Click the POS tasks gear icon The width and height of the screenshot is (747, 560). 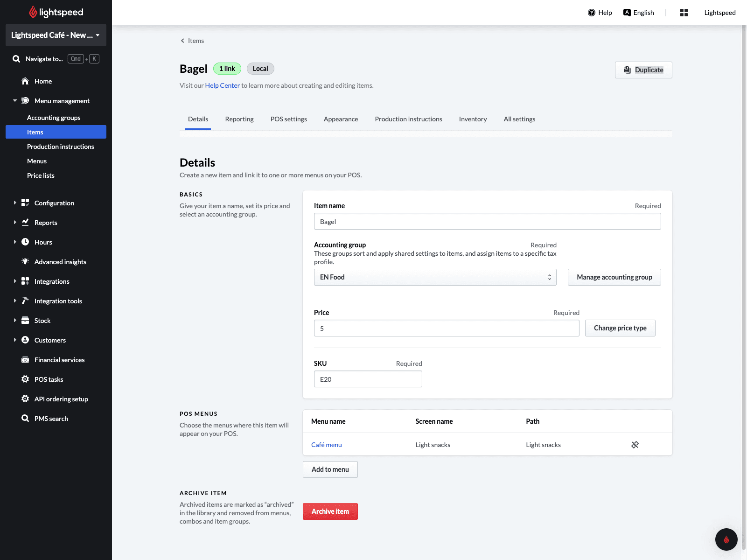25,379
